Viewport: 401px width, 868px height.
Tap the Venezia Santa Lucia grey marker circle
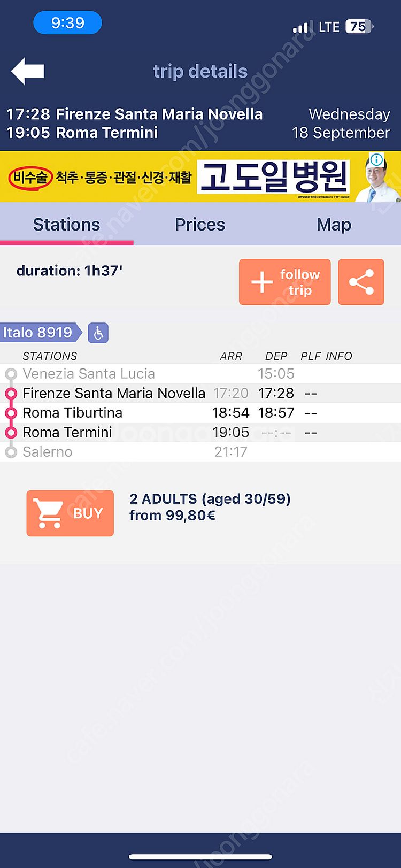(11, 373)
